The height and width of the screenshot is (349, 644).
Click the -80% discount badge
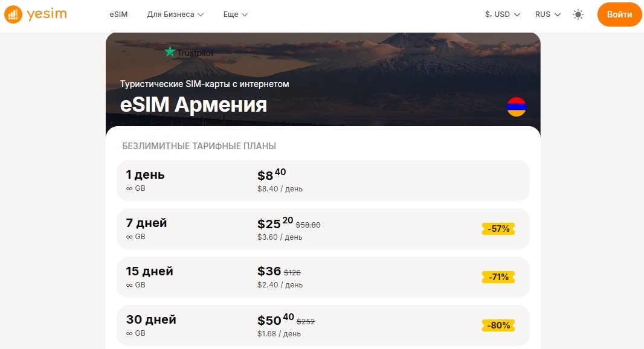point(498,325)
